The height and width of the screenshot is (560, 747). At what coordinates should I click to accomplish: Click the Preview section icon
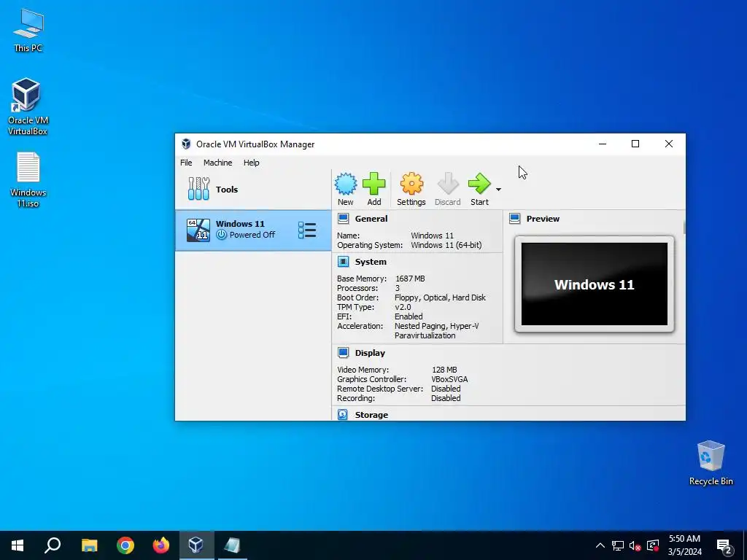pyautogui.click(x=514, y=219)
